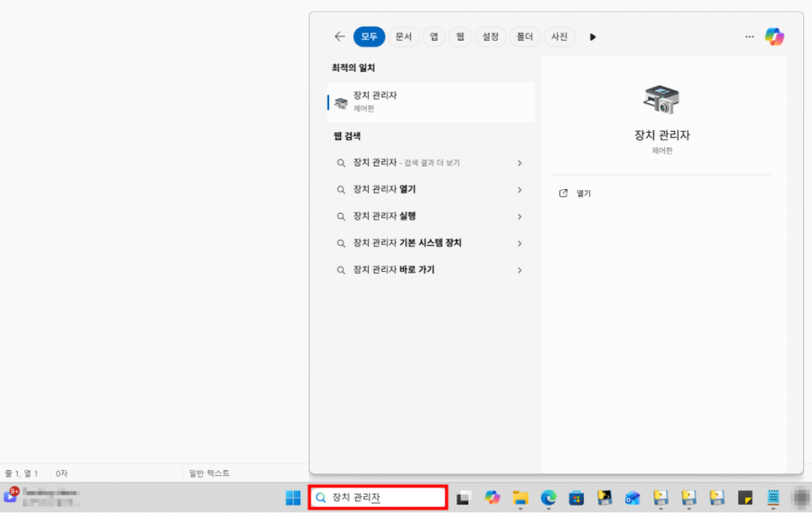Open Microsoft Store from the taskbar
The image size is (812, 513).
[576, 498]
